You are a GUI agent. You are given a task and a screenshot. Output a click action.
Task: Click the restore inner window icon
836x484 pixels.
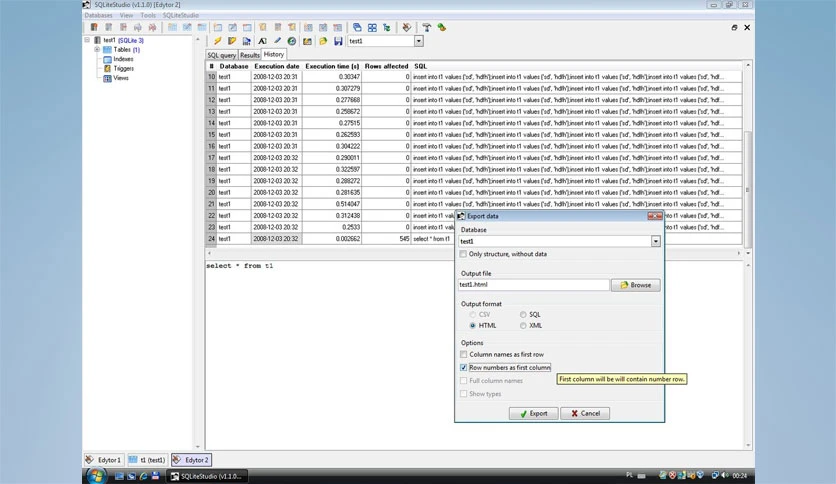pos(734,28)
